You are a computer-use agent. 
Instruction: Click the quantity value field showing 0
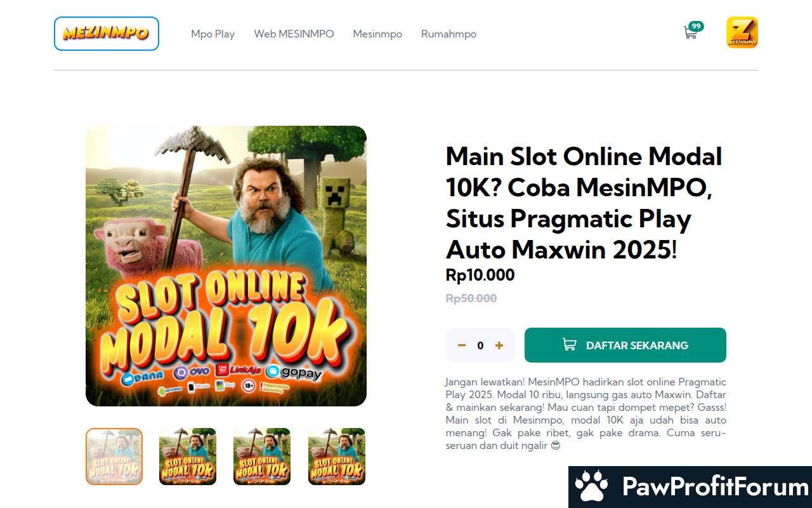pos(480,345)
